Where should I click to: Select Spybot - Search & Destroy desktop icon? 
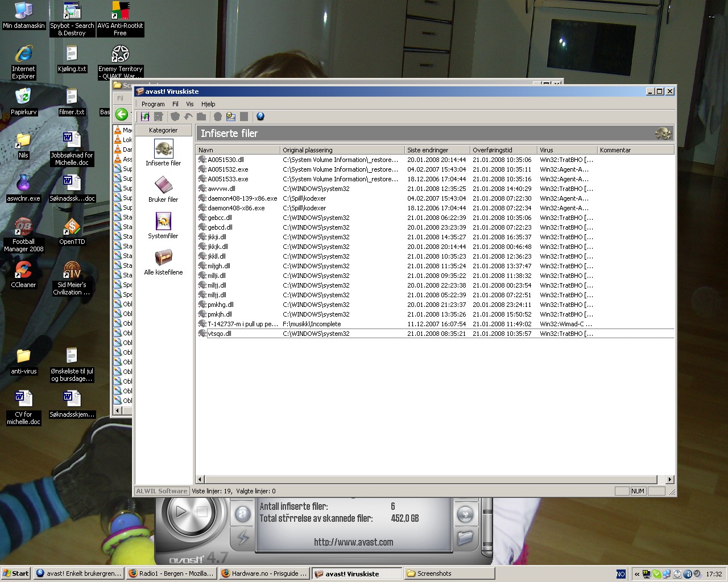point(72,19)
